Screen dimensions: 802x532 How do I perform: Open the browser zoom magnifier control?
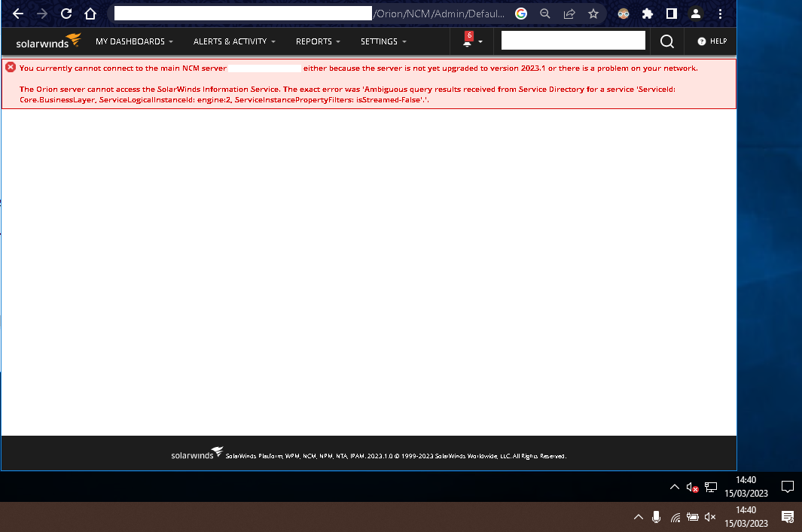point(545,14)
